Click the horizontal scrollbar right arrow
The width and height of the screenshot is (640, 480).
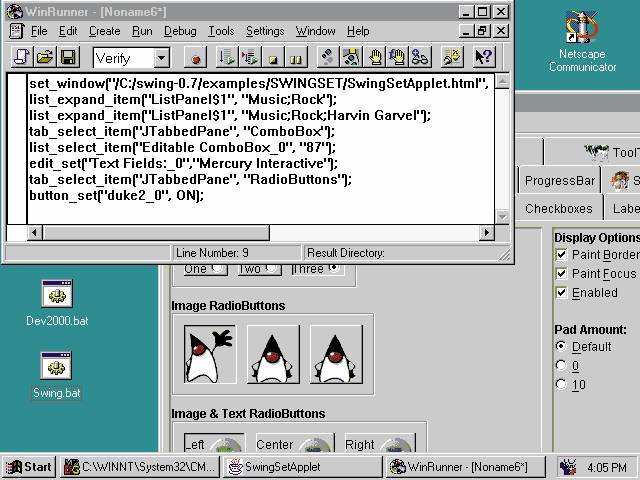click(x=486, y=233)
